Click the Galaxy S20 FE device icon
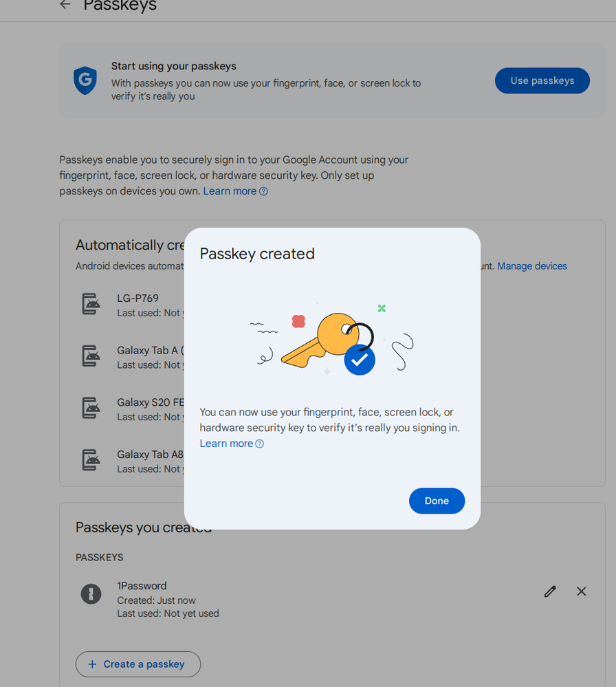This screenshot has width=616, height=687. [x=91, y=408]
